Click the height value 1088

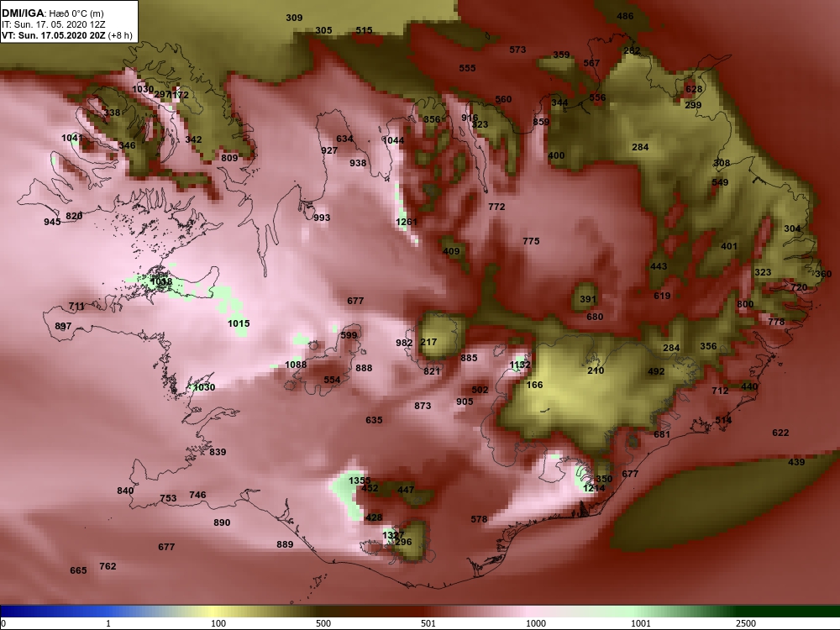296,365
